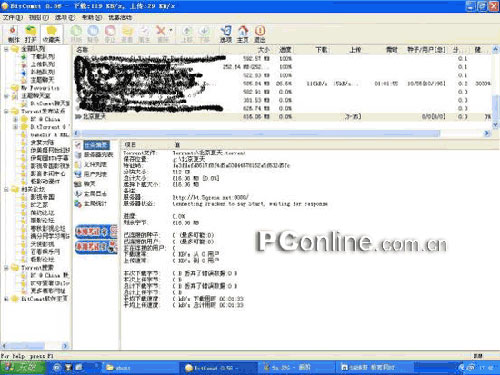Click the upper blue advertisement banner

tap(96, 231)
